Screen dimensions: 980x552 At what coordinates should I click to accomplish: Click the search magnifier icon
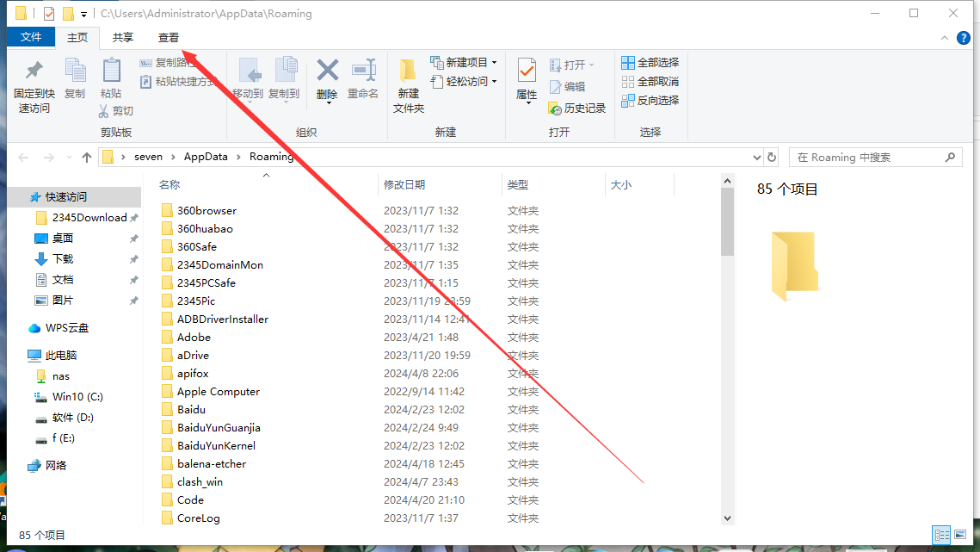coord(950,157)
